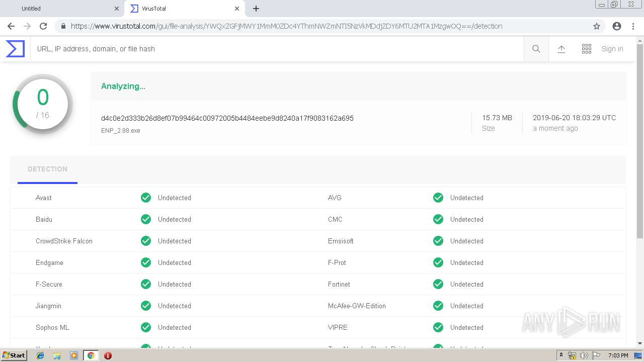Click the CMC engine name
644x362 pixels.
coord(335,219)
